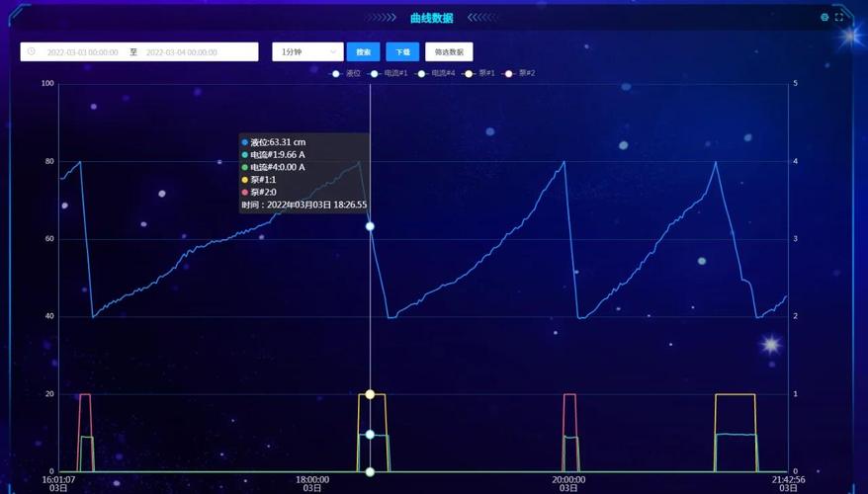
Task: Click tooltip line 电流#1:9.66 A
Action: 274,155
